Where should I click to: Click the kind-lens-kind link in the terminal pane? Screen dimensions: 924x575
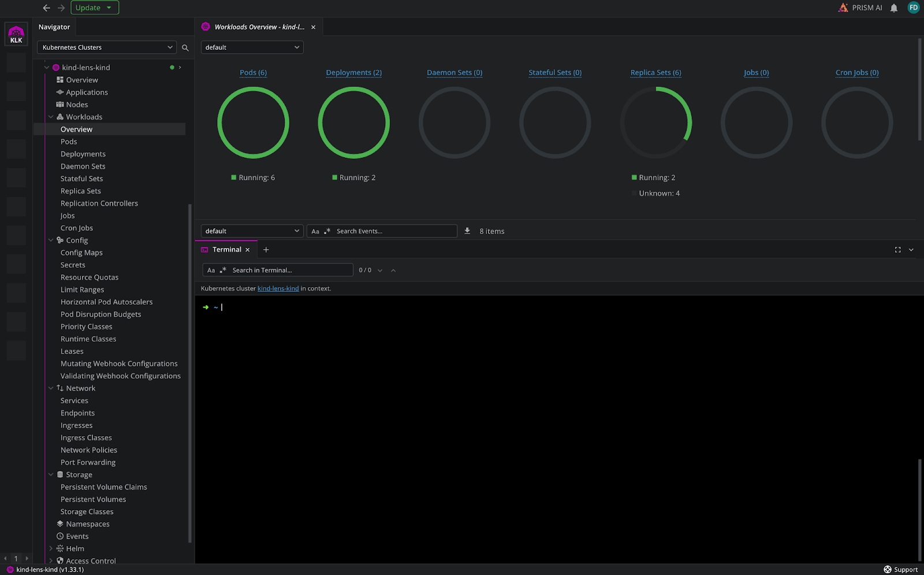tap(278, 288)
